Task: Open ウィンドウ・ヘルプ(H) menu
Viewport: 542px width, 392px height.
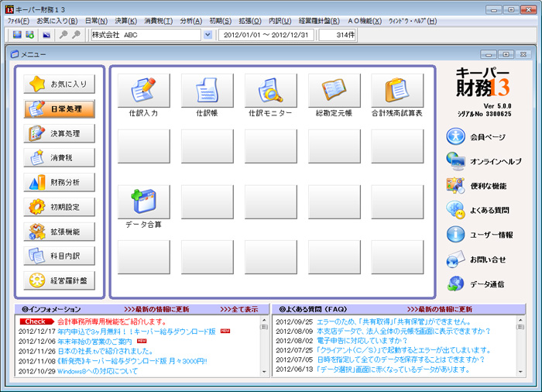Action: [413, 21]
